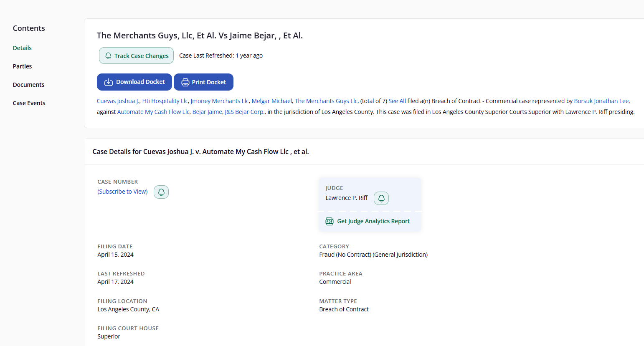Get the Judge Analytics Report
Image resolution: width=644 pixels, height=346 pixels.
tap(373, 221)
